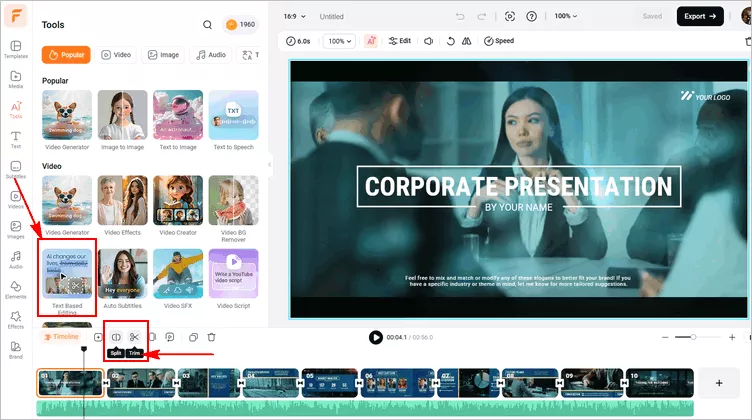
Task: Open the Speed control
Action: coord(499,41)
